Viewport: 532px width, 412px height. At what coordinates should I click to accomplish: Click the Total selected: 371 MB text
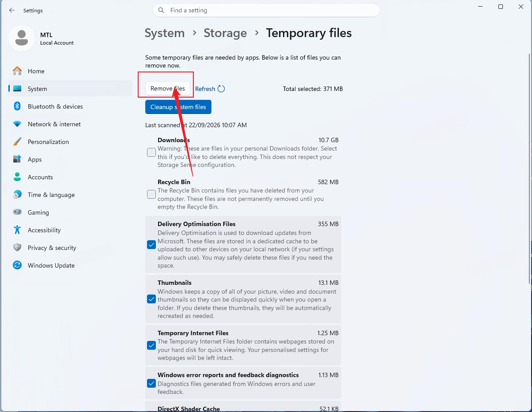tap(313, 89)
